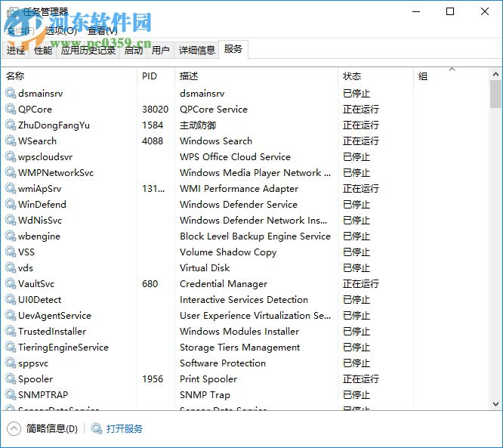Viewport: 503px width, 448px height.
Task: Switch to the 应用历史记录 tab
Action: (x=88, y=50)
